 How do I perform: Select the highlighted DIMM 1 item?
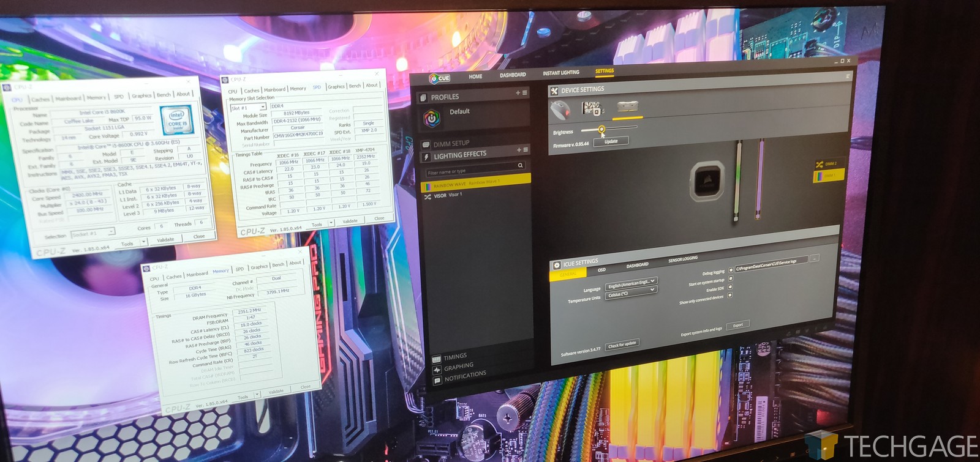click(828, 176)
